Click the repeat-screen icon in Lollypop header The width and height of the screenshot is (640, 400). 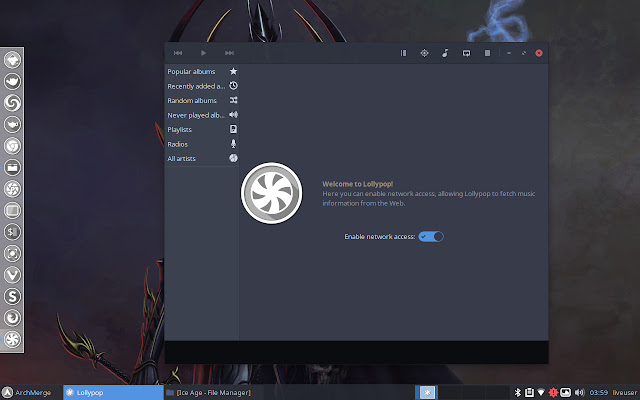point(466,53)
